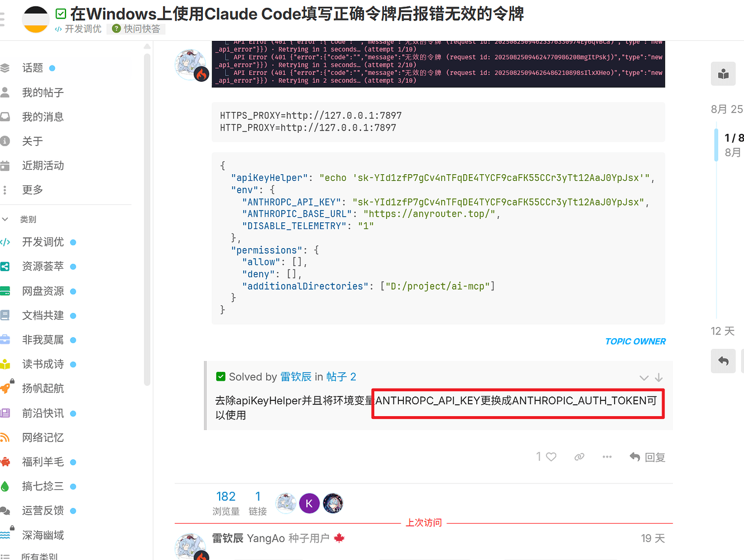
Task: Select the 运营反馈 category
Action: [x=43, y=511]
